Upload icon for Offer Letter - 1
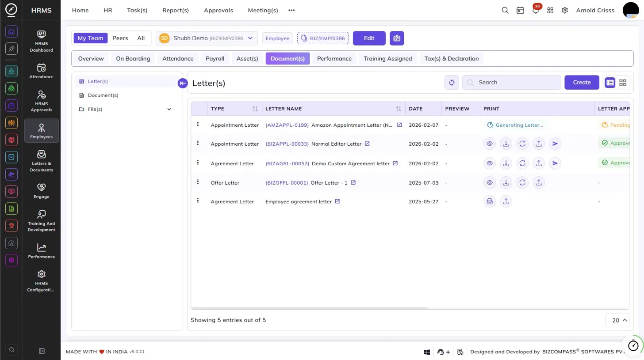 click(x=539, y=182)
